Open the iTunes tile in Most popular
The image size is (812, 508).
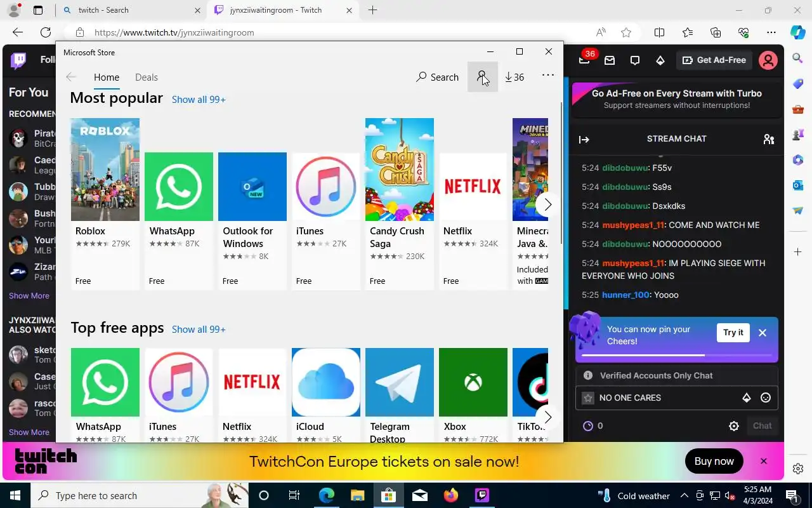326,221
